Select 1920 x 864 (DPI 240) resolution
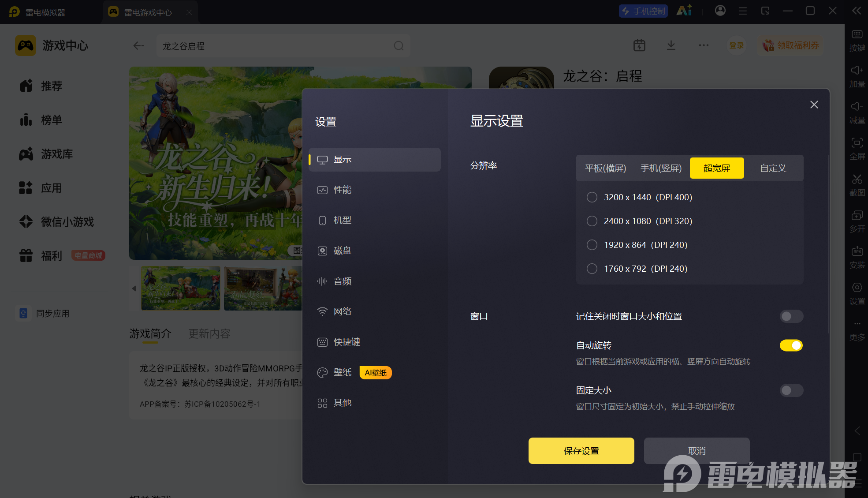The height and width of the screenshot is (498, 868). 637,245
